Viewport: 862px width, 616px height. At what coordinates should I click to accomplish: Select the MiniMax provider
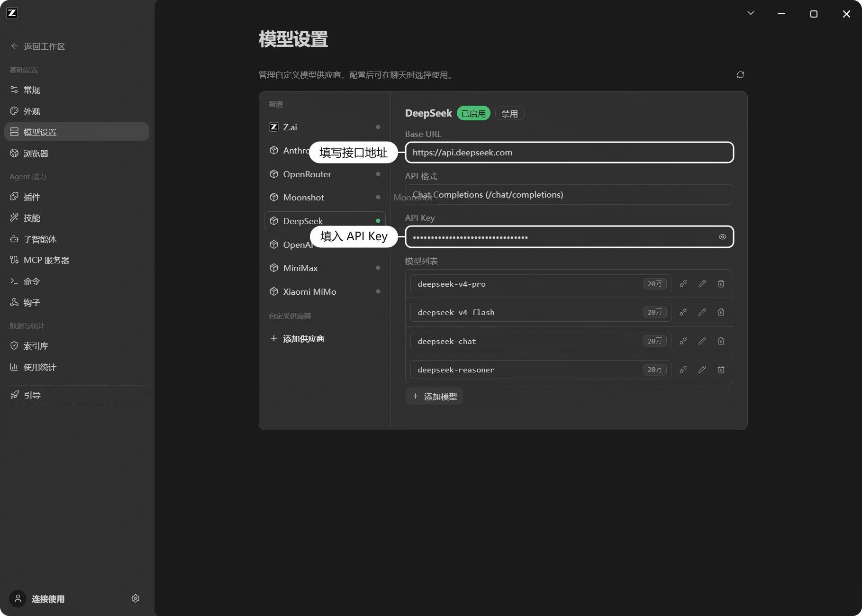point(325,268)
